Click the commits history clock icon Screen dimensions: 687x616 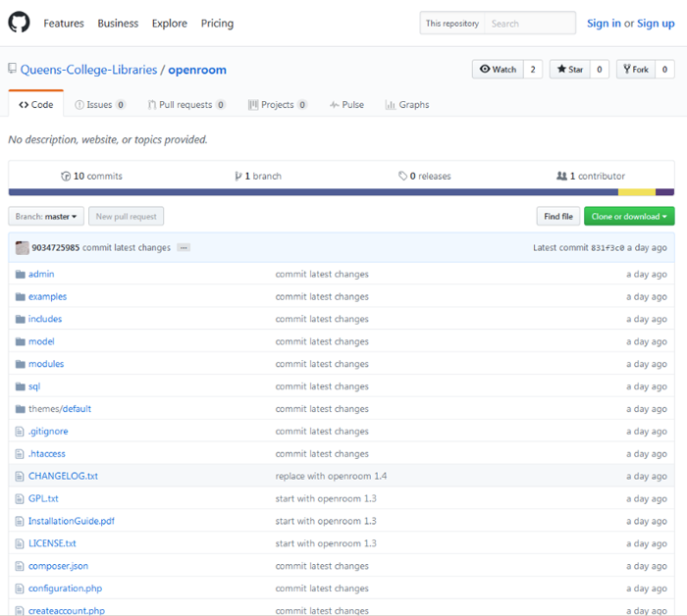pos(66,176)
